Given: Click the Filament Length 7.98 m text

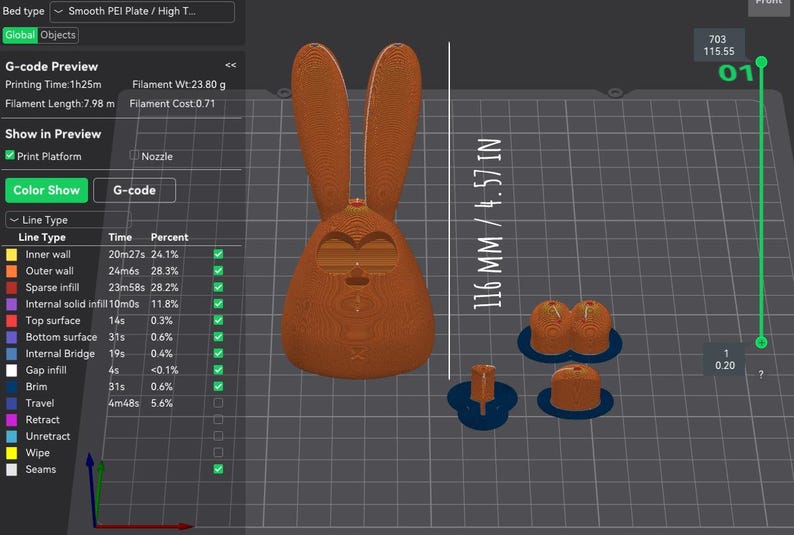Looking at the screenshot, I should (x=60, y=104).
